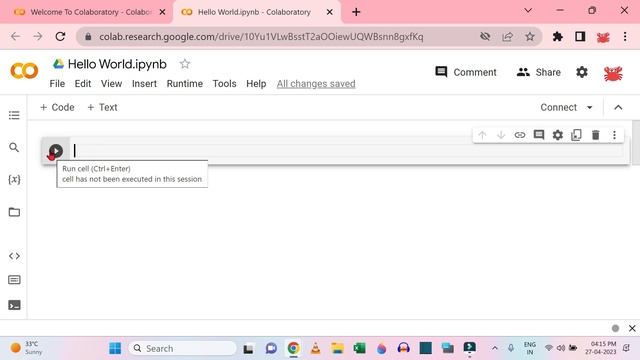Open the browser extensions puzzle icon
Viewport: 640px width, 360px height.
point(558,37)
